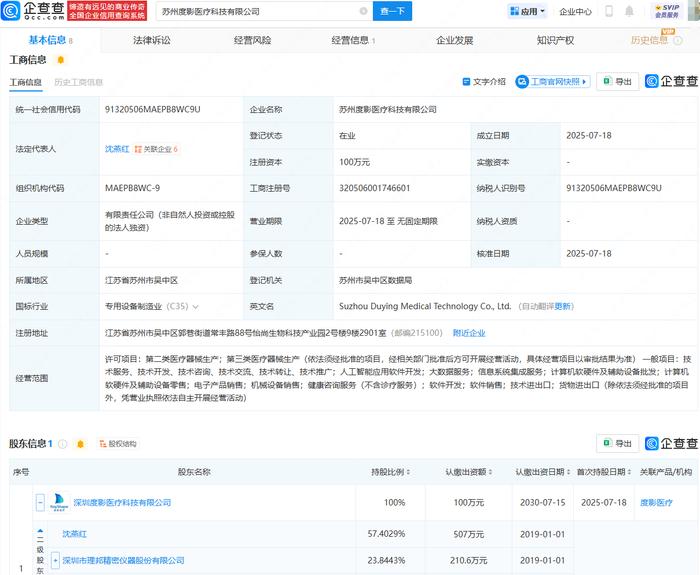The width and height of the screenshot is (700, 575).
Task: Export 工商信息 with 导出 button
Action: coord(618,81)
